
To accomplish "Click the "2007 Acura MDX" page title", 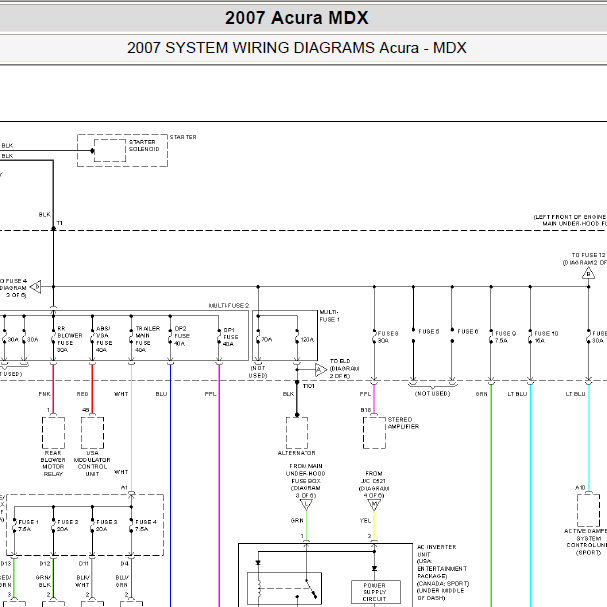I will click(297, 18).
